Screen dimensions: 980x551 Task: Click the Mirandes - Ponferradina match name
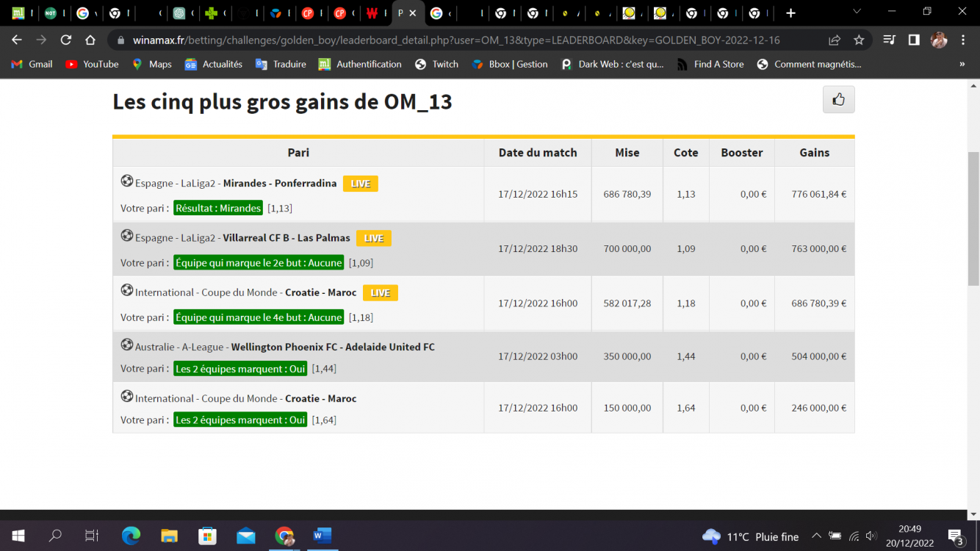tap(280, 184)
